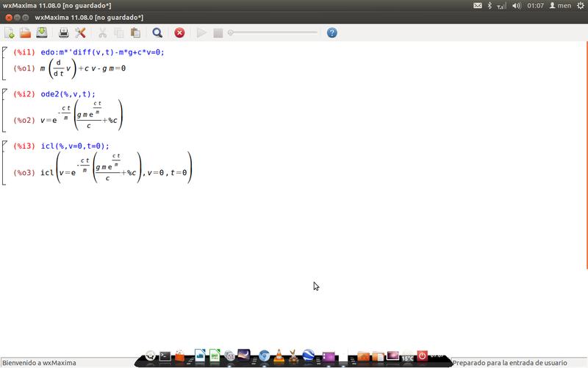Paste clipboard contents using the toolbar
The width and height of the screenshot is (588, 368).
coord(135,33)
